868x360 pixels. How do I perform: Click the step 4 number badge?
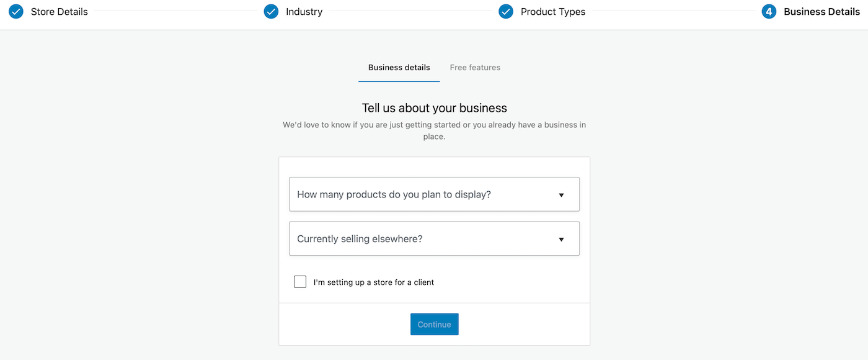click(x=769, y=11)
